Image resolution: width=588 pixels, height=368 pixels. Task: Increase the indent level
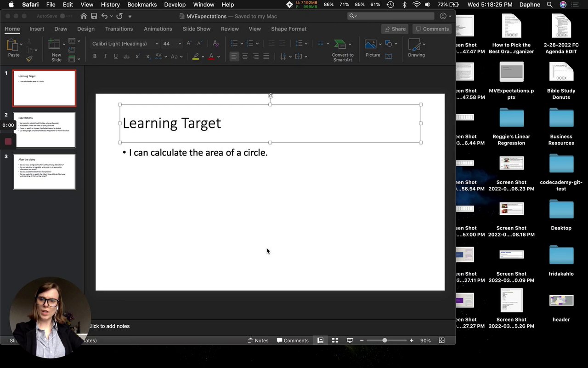[x=283, y=44]
